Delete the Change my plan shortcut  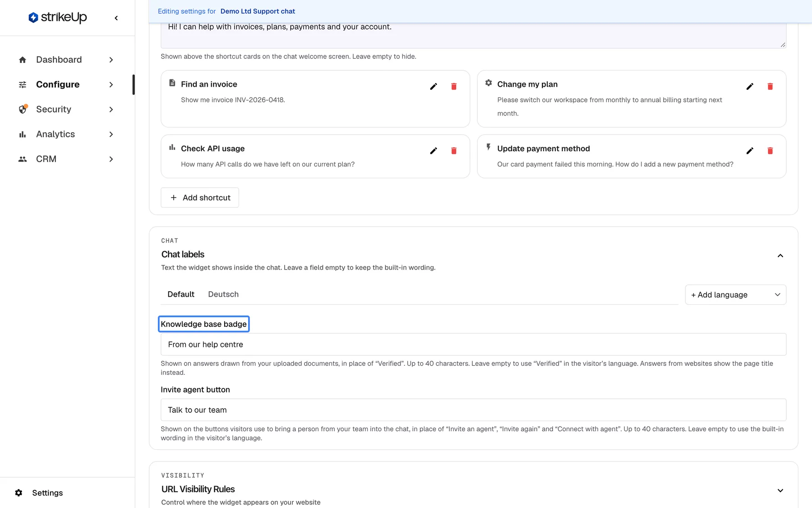click(770, 86)
